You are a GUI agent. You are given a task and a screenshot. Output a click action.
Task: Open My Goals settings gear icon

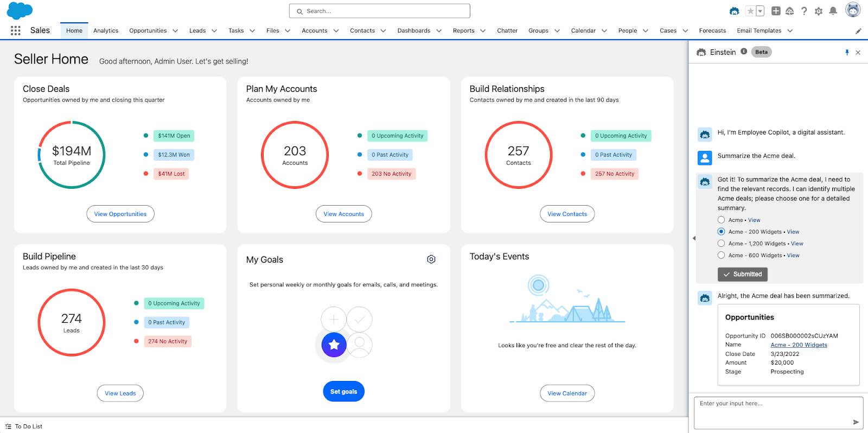(x=431, y=259)
